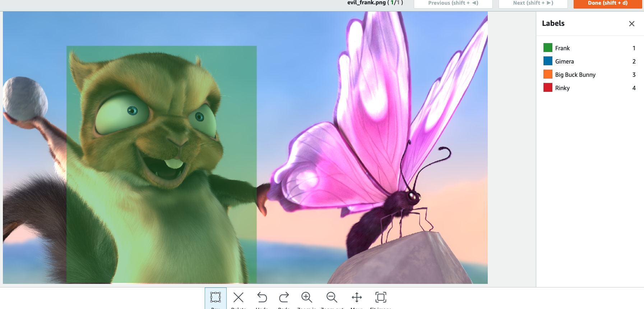
Task: Click the Delete tool icon
Action: click(238, 298)
